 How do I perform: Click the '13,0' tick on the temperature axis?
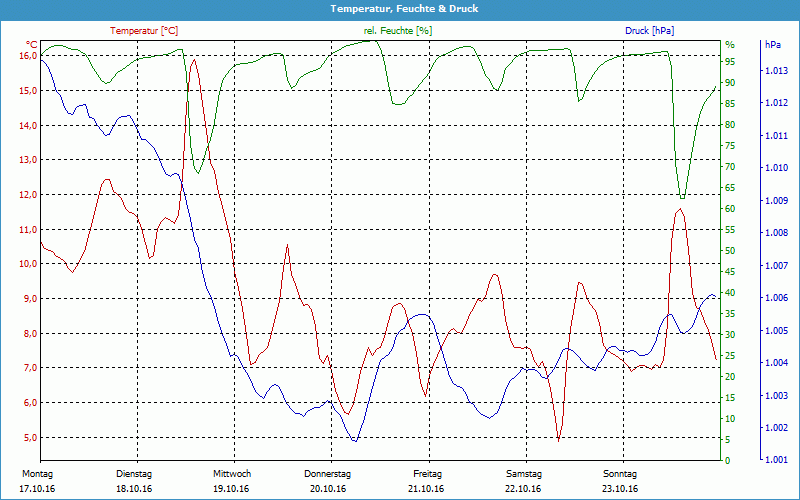tap(29, 160)
